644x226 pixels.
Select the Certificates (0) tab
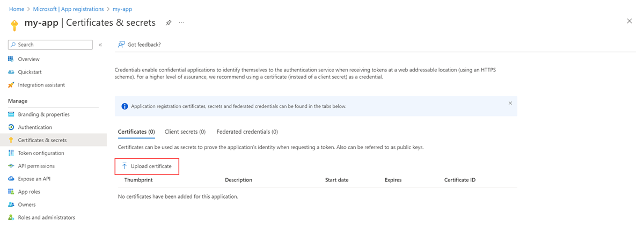pyautogui.click(x=136, y=132)
